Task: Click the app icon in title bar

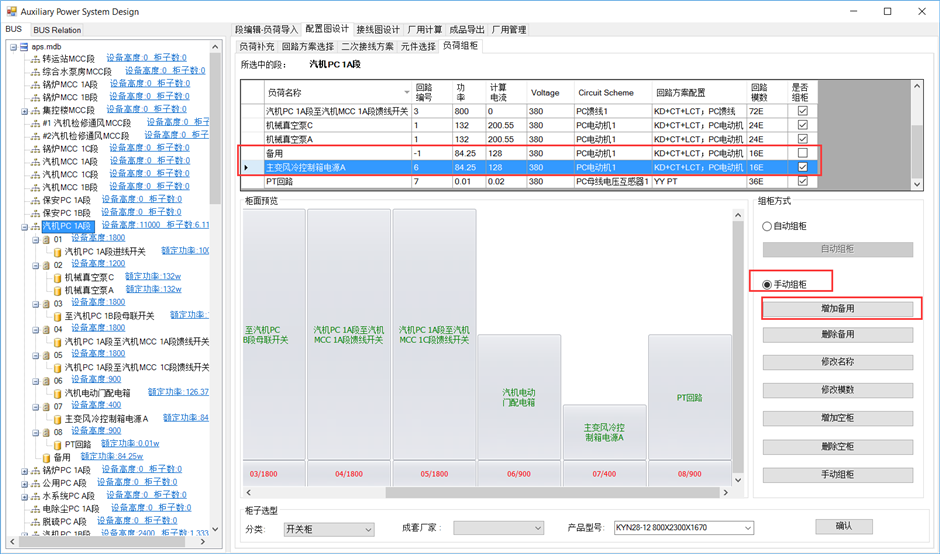Action: pyautogui.click(x=11, y=11)
